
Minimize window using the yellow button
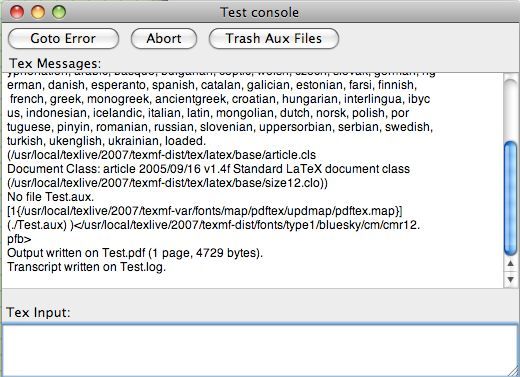click(x=38, y=12)
